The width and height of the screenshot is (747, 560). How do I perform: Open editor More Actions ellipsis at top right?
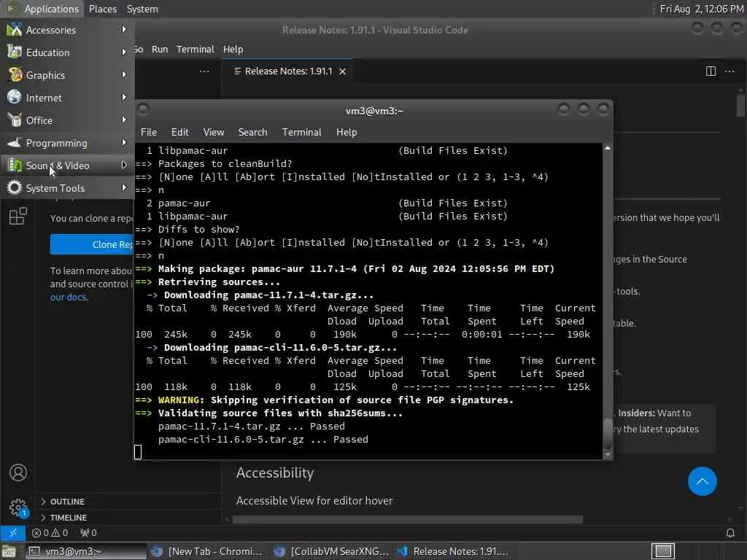(x=729, y=71)
